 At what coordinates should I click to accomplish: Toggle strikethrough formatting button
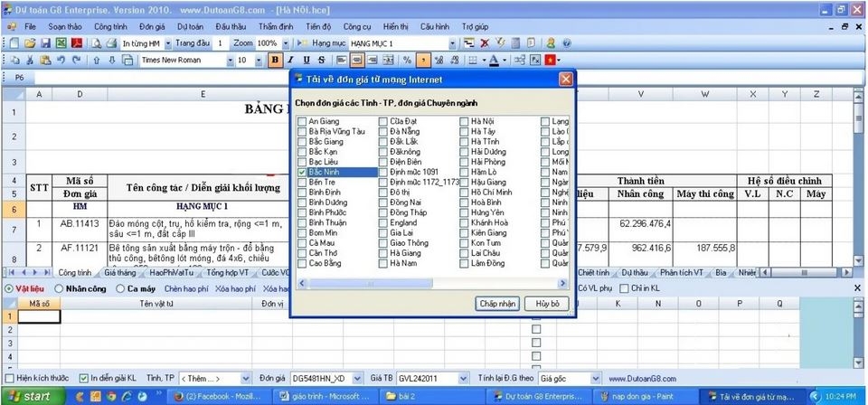point(322,61)
